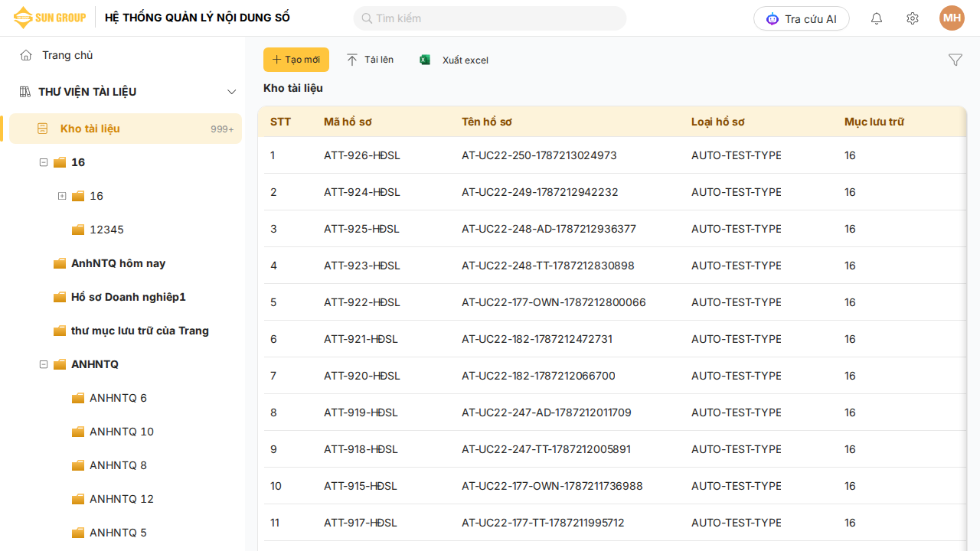The height and width of the screenshot is (551, 980).
Task: Click record code ATT-917-HĐSL
Action: pos(361,523)
